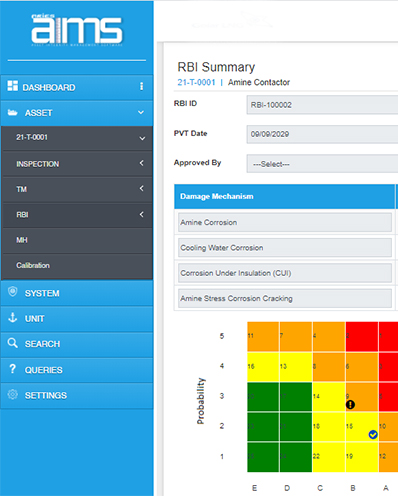
Task: Open the Approved By select dropdown
Action: click(x=322, y=164)
